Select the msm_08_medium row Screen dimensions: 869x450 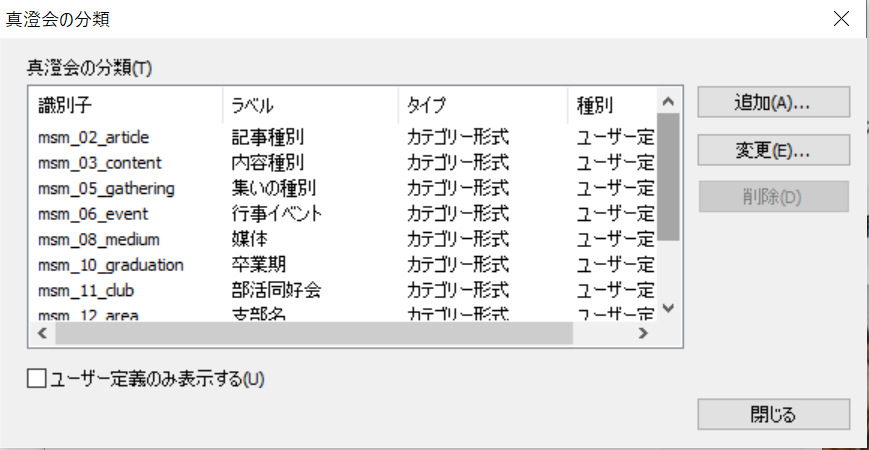(x=99, y=239)
